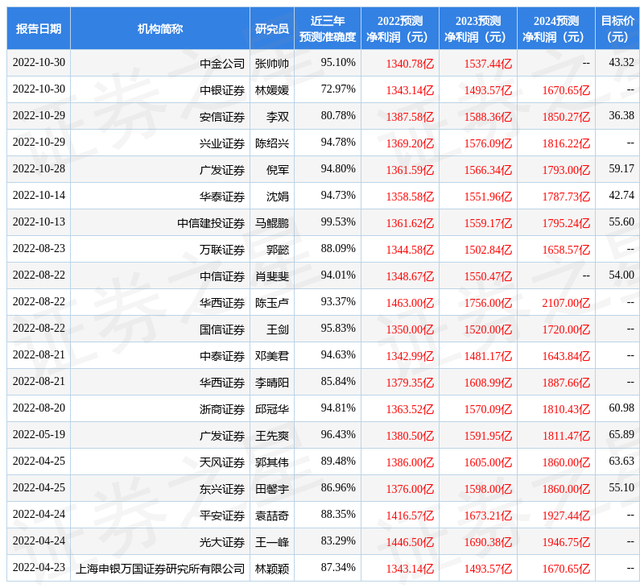The image size is (640, 588).
Task: Select institution name 国信证券
Action: pos(222,329)
